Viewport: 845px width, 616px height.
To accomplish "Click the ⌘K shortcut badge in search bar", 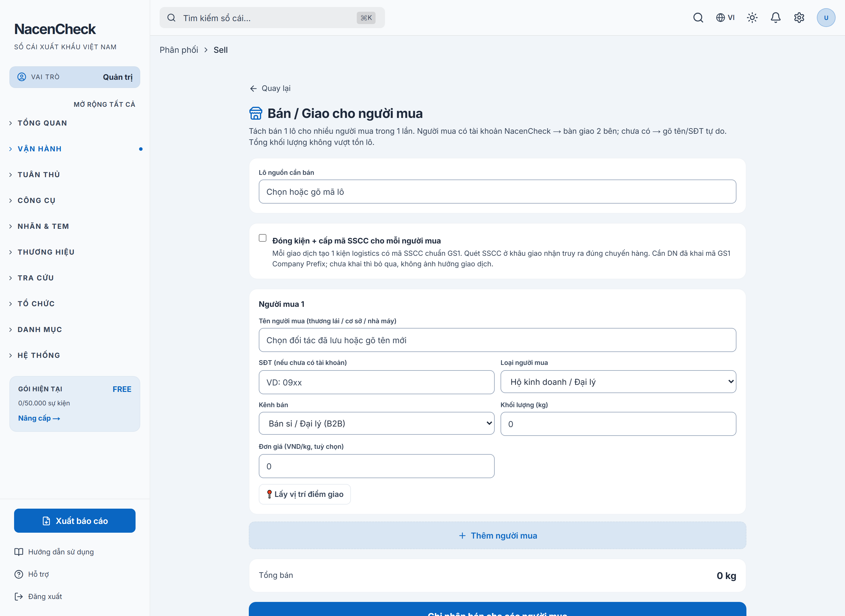I will (366, 18).
